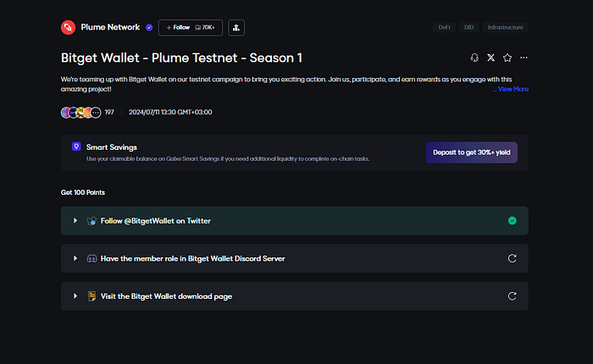Select the Infrastructure category tag
This screenshot has width=593, height=364.
coord(506,27)
